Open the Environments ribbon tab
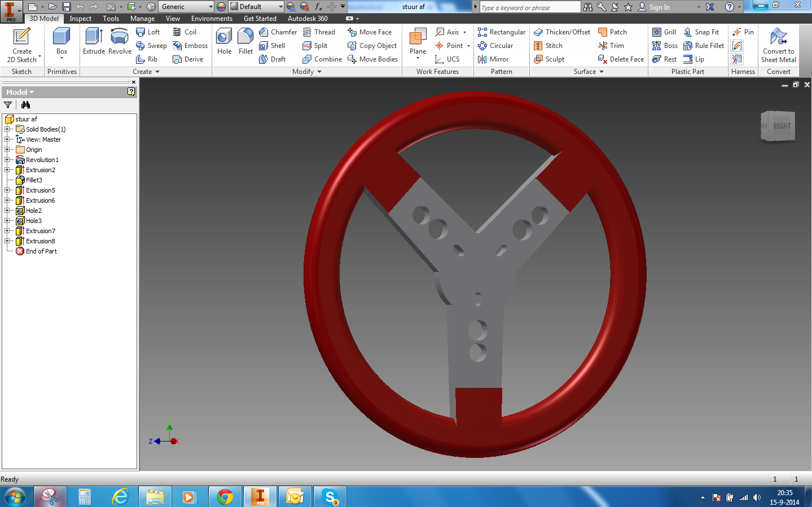Image resolution: width=812 pixels, height=507 pixels. click(212, 19)
